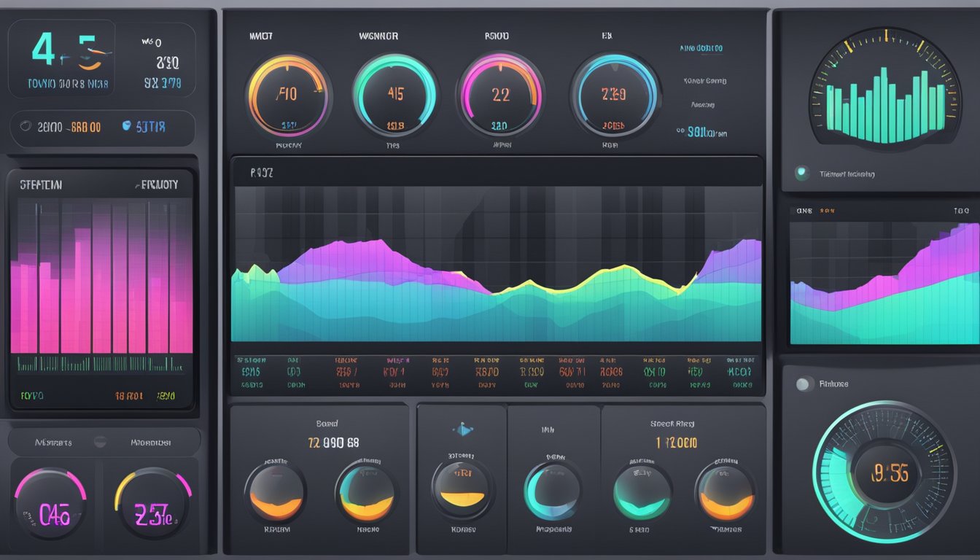
Task: Click the large 4 and 5 display card
Action: (x=63, y=60)
